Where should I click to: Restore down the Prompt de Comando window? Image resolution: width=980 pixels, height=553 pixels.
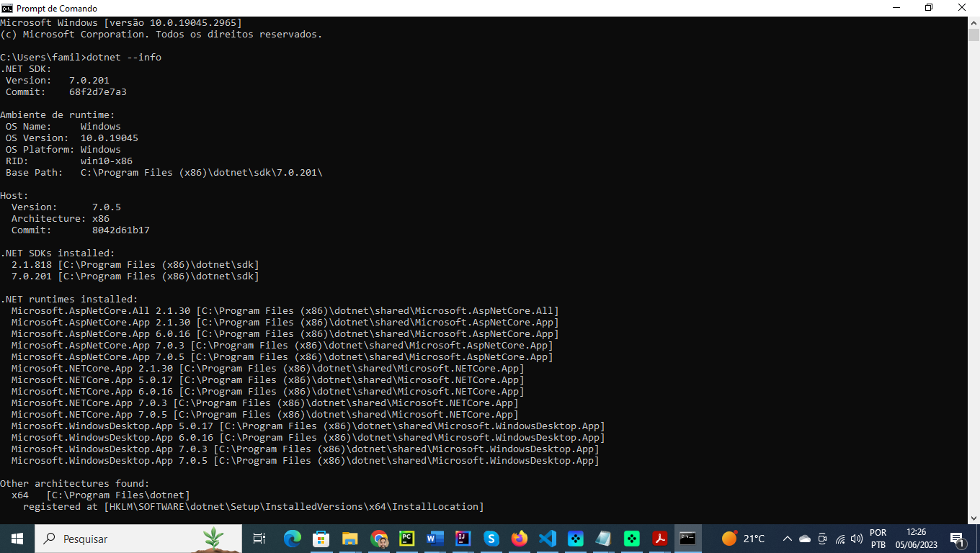coord(929,8)
